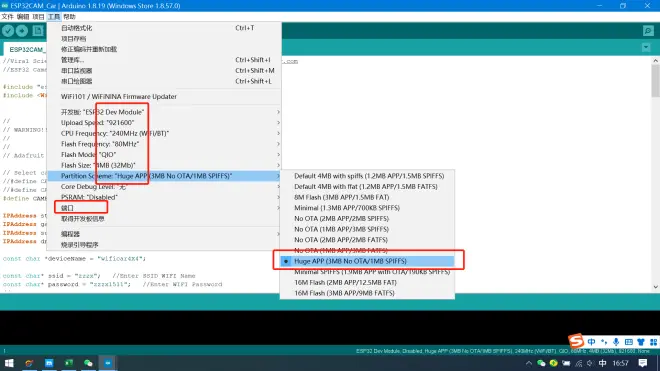
Task: Select 16M Flash (2MB APP/12.5MB FAT) option
Action: click(367, 282)
